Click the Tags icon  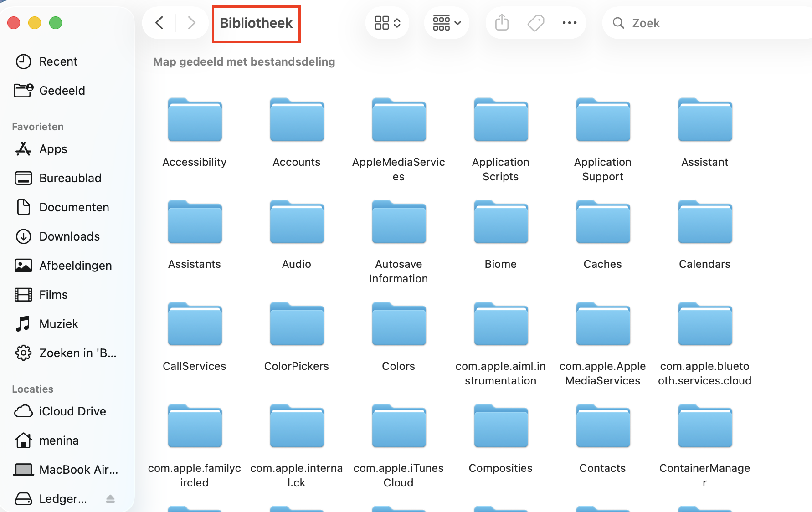pyautogui.click(x=535, y=22)
